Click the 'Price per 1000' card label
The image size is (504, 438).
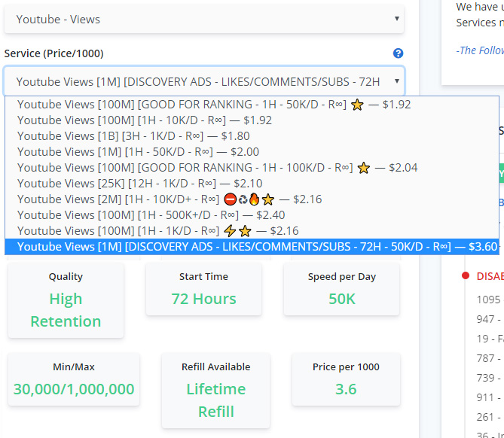tap(346, 367)
